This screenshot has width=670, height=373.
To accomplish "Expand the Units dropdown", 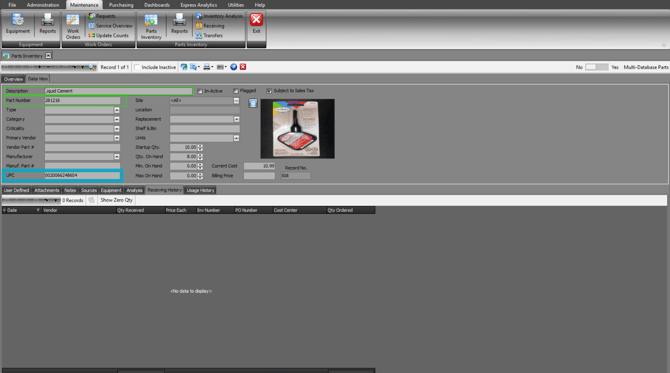I will [x=236, y=138].
